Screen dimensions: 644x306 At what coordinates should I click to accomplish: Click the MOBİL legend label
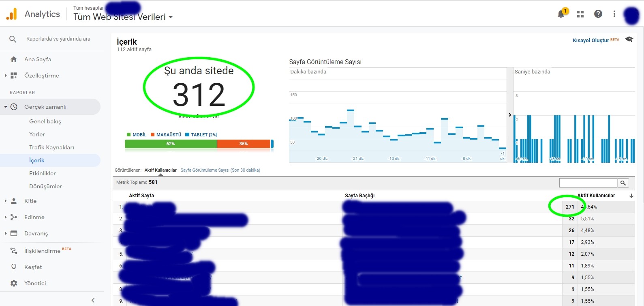coord(139,135)
